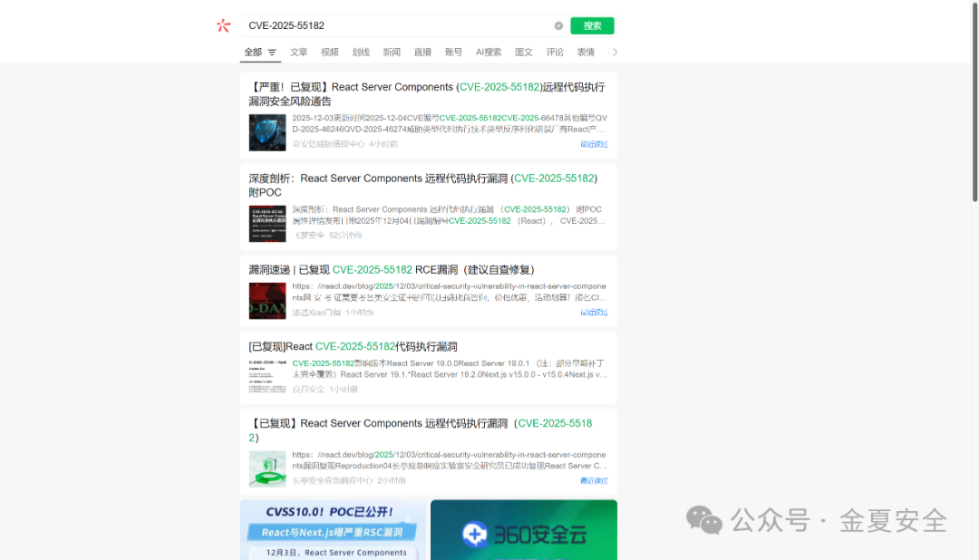Open document thumbnail of the 良月安全 article
This screenshot has height=560, width=979.
tap(267, 377)
